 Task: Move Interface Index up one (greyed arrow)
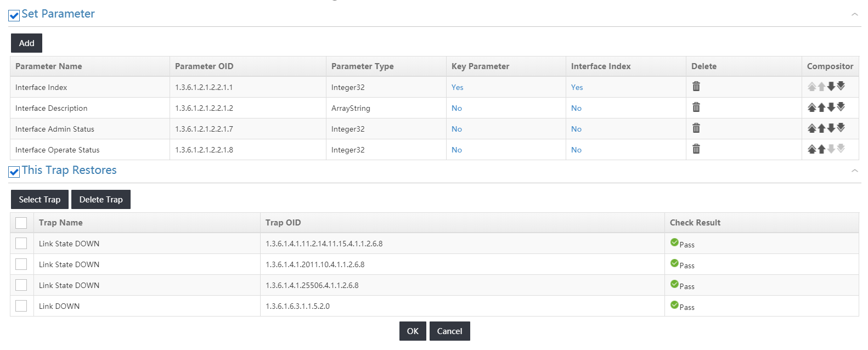coord(821,86)
